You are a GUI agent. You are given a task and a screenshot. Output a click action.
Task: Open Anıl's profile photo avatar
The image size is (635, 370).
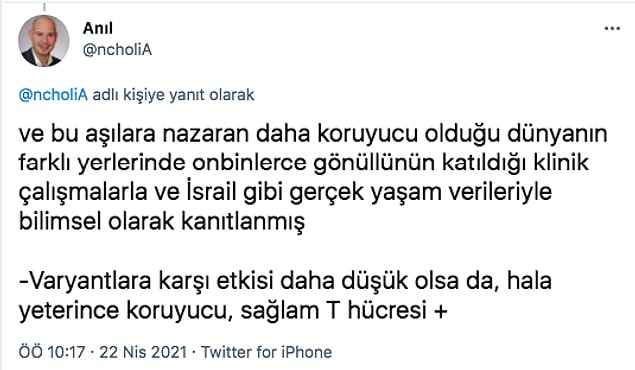click(43, 41)
